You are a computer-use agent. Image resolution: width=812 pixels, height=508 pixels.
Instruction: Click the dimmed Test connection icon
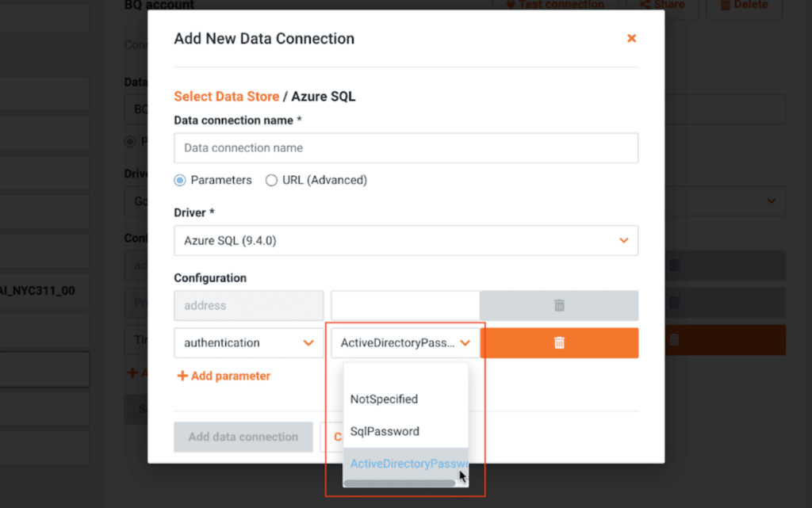(x=511, y=5)
